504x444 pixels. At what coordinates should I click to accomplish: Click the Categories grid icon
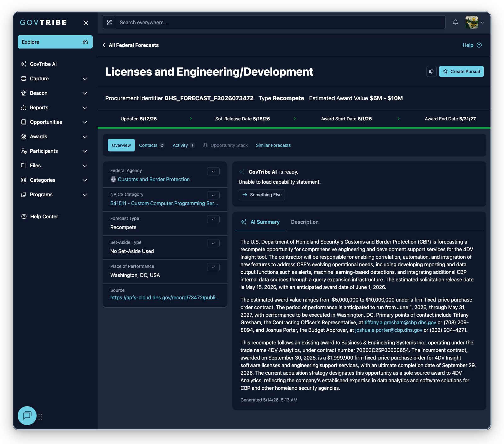coord(24,180)
